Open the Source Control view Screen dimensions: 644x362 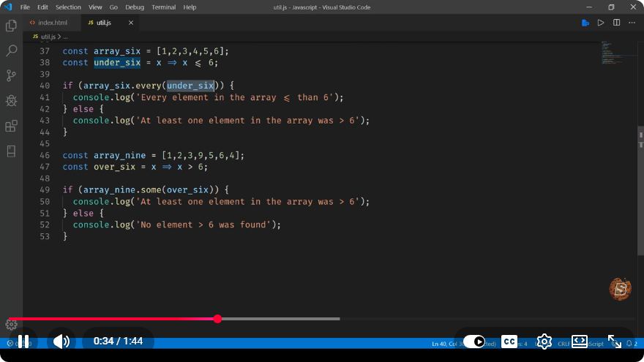pyautogui.click(x=11, y=75)
